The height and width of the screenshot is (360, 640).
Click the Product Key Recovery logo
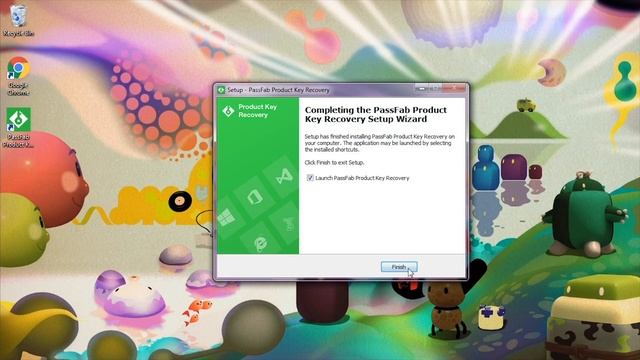click(228, 111)
